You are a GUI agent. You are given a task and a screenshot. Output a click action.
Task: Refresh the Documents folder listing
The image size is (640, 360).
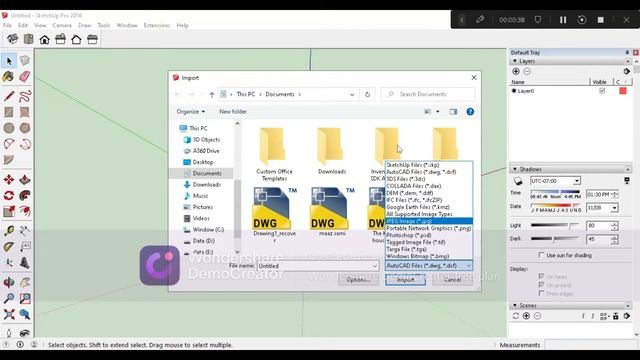[x=367, y=94]
